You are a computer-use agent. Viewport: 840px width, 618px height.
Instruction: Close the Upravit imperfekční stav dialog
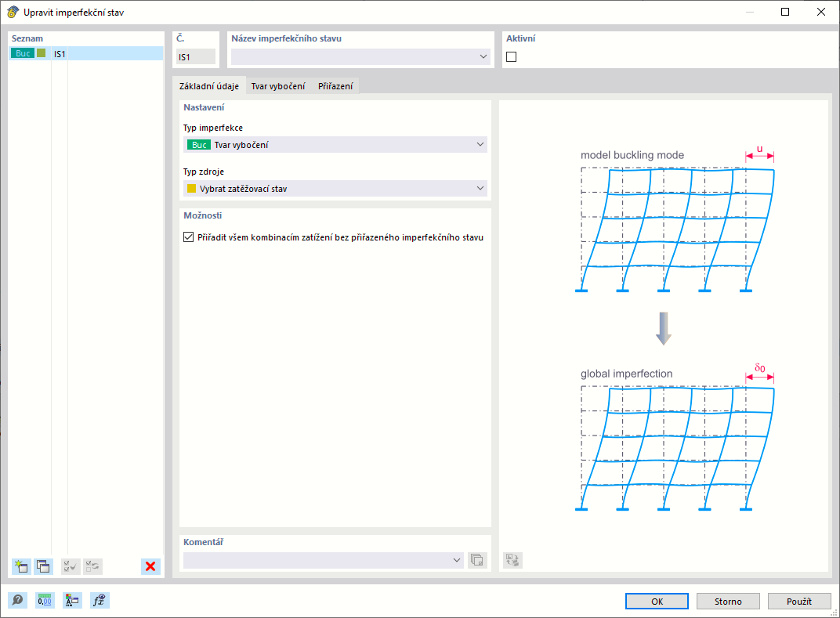click(x=820, y=12)
